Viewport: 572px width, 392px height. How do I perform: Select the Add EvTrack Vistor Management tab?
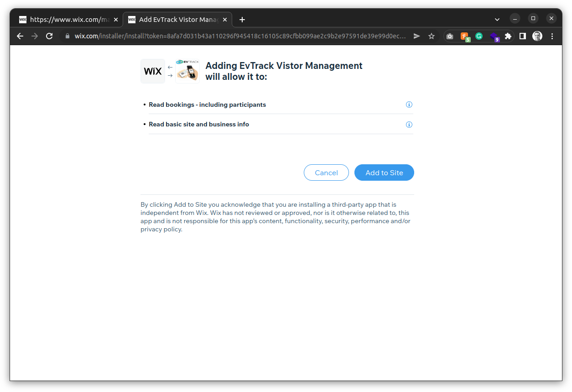(177, 20)
